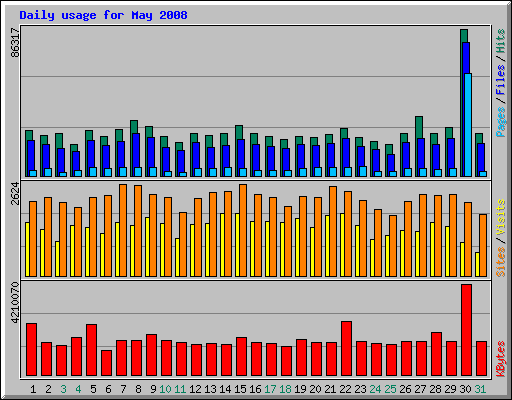Click green weekend day label 17
Screen dimensions: 512x400
click(270, 389)
